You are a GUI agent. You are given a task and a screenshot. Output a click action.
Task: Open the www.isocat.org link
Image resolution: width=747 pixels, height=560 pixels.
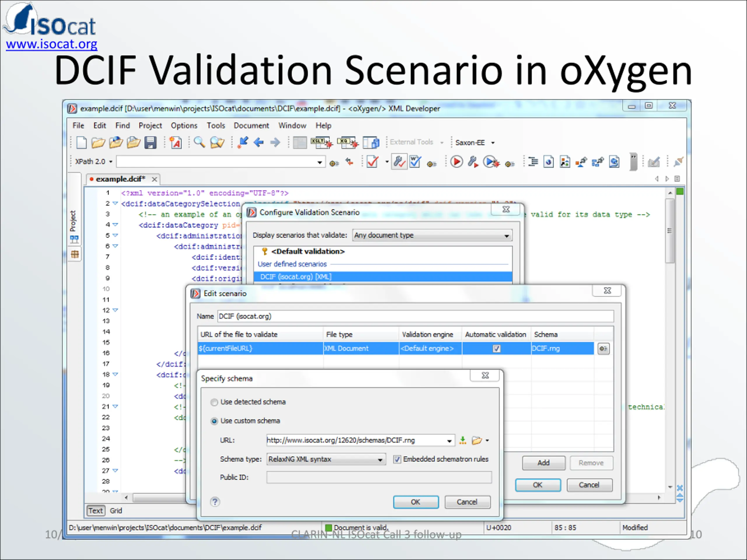[51, 44]
